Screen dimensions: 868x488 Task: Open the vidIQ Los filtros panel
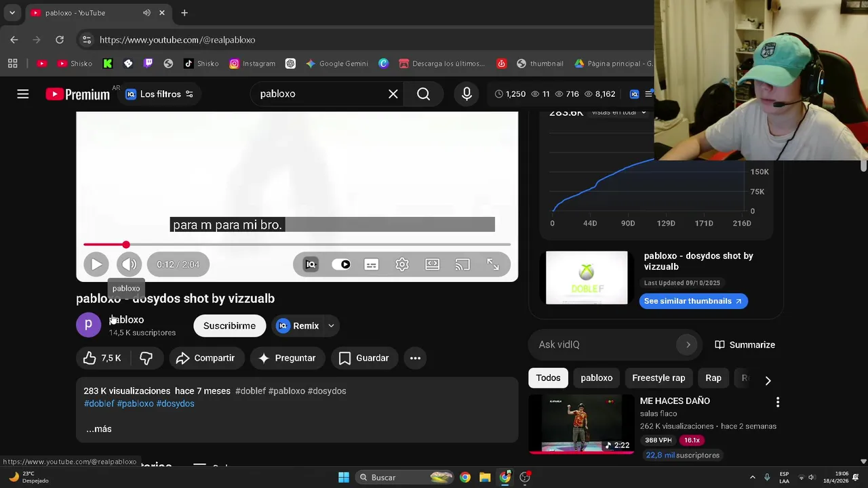(x=159, y=94)
